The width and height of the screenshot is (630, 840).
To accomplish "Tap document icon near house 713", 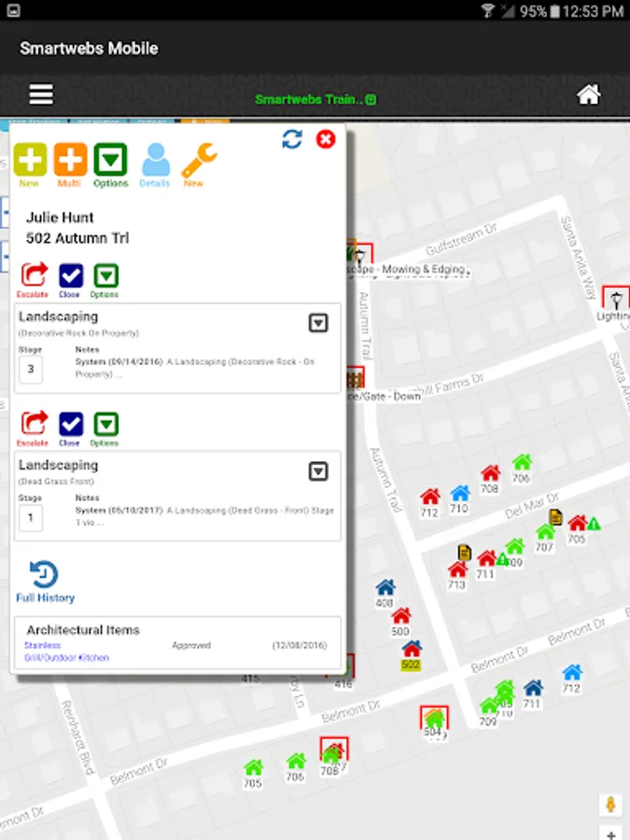I will 465,553.
